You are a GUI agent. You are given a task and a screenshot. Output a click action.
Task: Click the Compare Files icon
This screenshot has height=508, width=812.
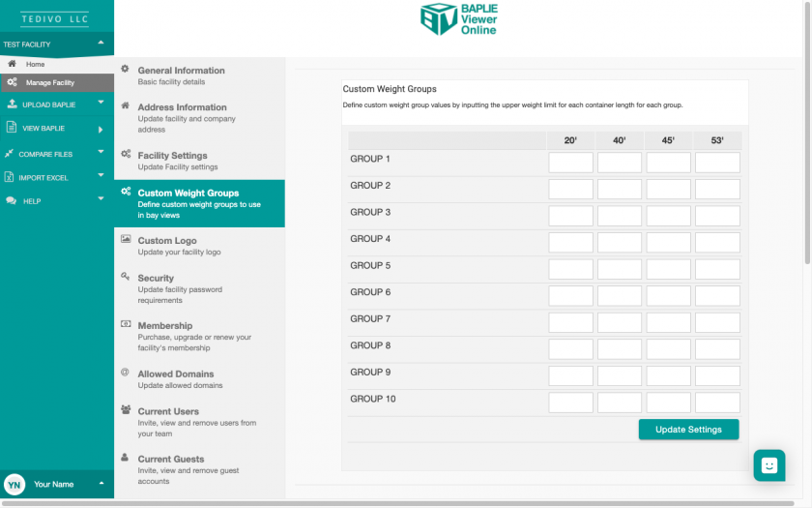pos(9,154)
